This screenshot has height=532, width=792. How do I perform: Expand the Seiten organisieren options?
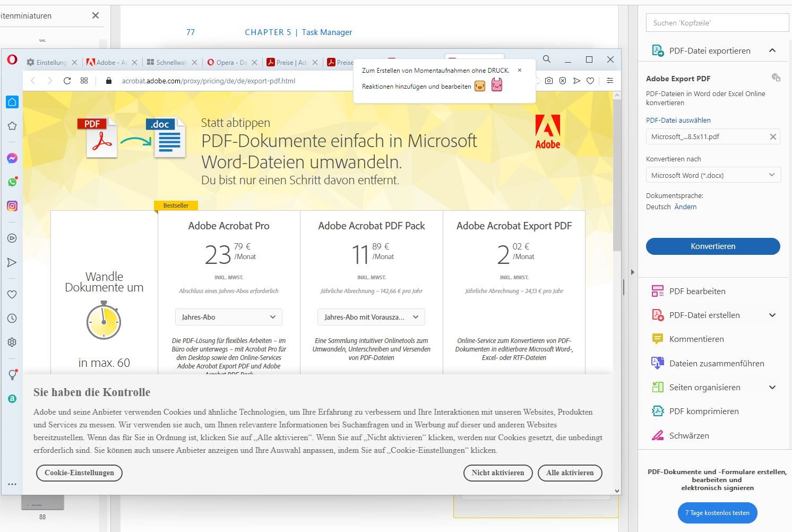pos(772,387)
